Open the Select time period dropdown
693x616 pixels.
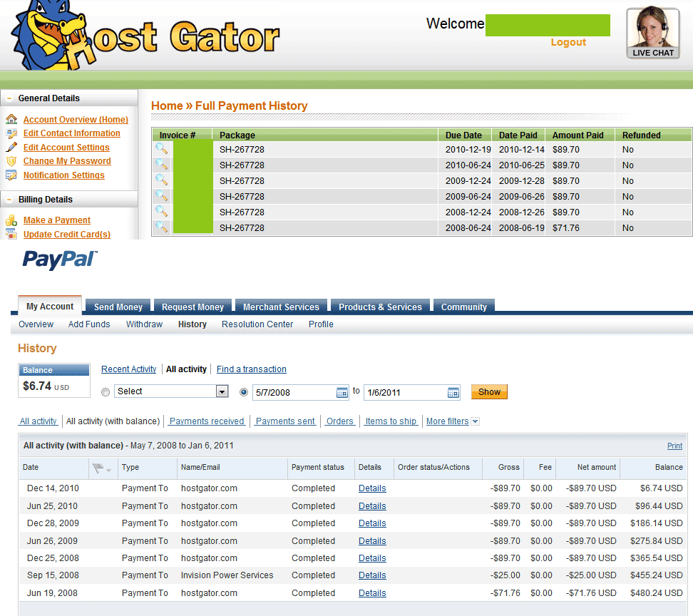[x=171, y=391]
